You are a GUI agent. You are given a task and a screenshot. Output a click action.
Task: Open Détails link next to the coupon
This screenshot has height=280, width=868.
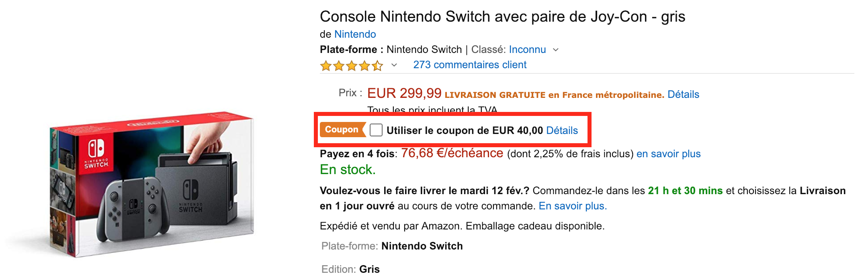click(x=562, y=130)
